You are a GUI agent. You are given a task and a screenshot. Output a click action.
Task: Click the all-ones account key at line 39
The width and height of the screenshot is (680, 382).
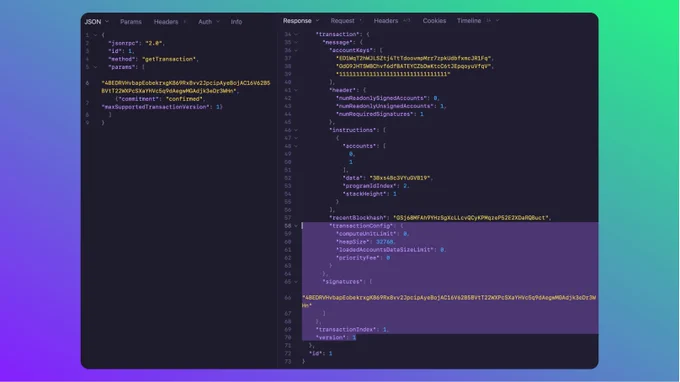pyautogui.click(x=393, y=74)
